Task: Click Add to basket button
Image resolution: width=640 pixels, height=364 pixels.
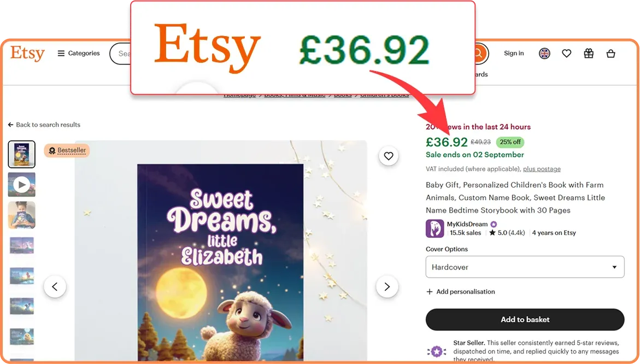Action: (x=525, y=320)
